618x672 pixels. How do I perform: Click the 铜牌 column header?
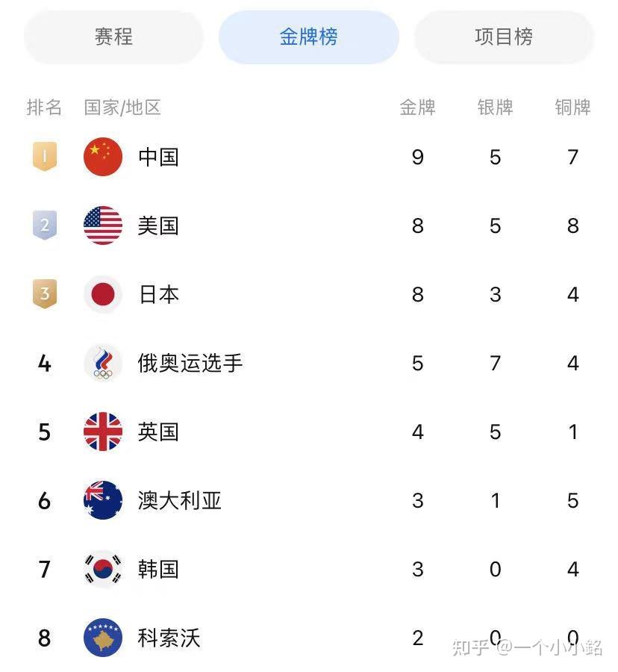[x=572, y=107]
